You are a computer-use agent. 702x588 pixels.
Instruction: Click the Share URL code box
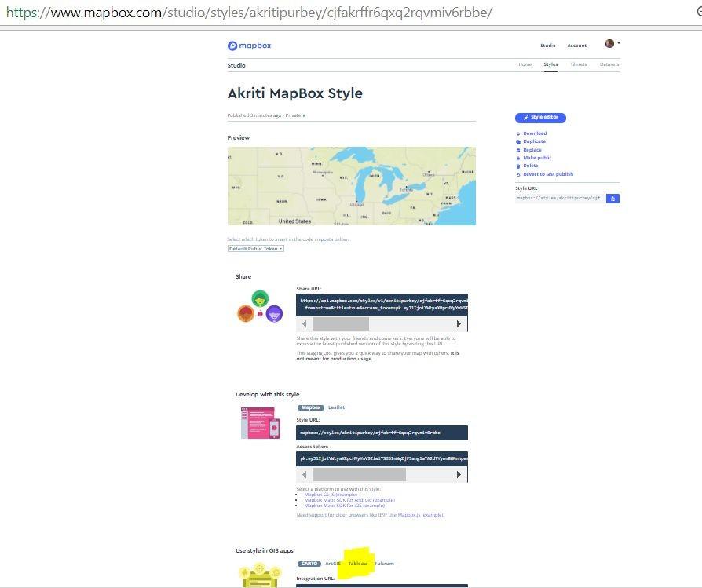pyautogui.click(x=382, y=305)
